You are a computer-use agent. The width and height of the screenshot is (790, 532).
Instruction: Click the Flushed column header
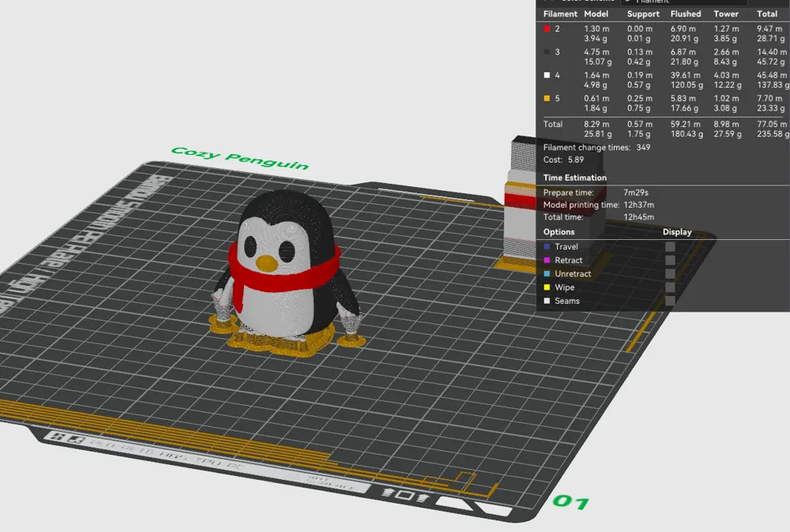[x=686, y=14]
